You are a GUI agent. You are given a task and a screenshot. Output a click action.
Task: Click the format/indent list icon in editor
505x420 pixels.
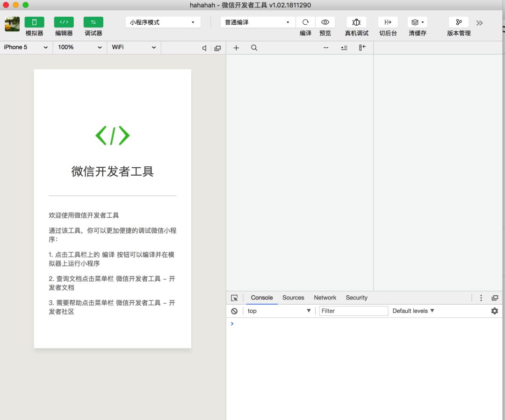344,48
